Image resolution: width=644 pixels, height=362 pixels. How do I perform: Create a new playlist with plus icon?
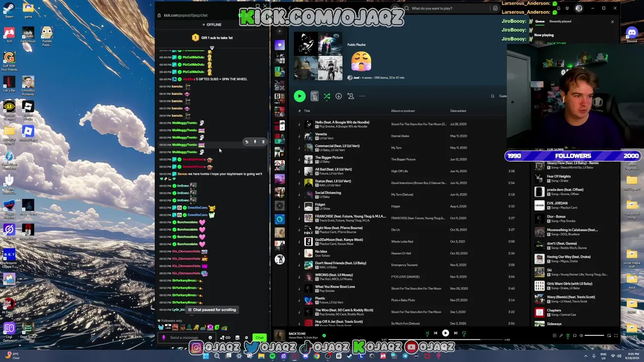[279, 31]
